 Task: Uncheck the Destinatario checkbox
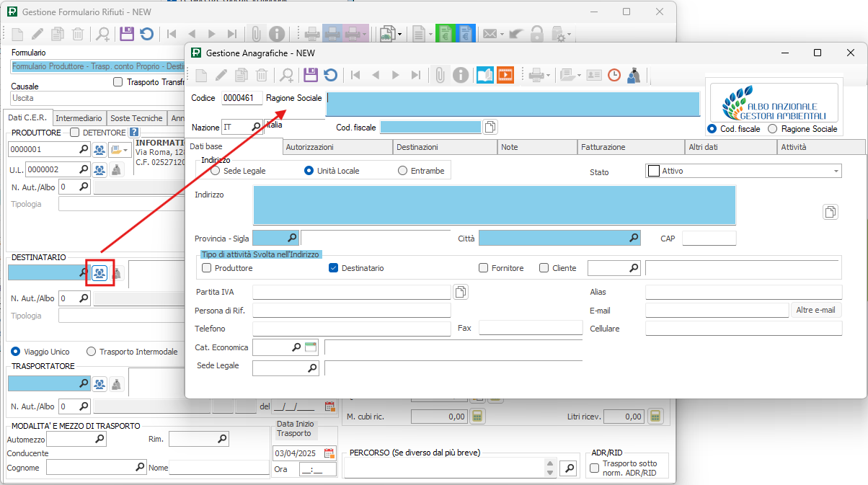(333, 268)
